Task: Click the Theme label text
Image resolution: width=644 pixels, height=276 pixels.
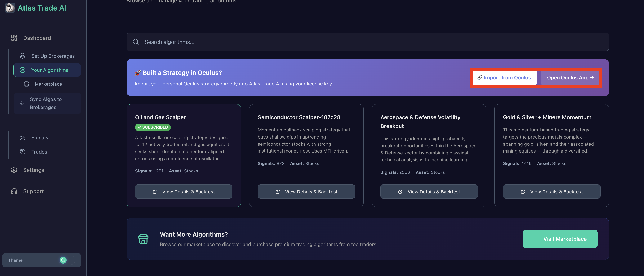Action: pos(15,260)
